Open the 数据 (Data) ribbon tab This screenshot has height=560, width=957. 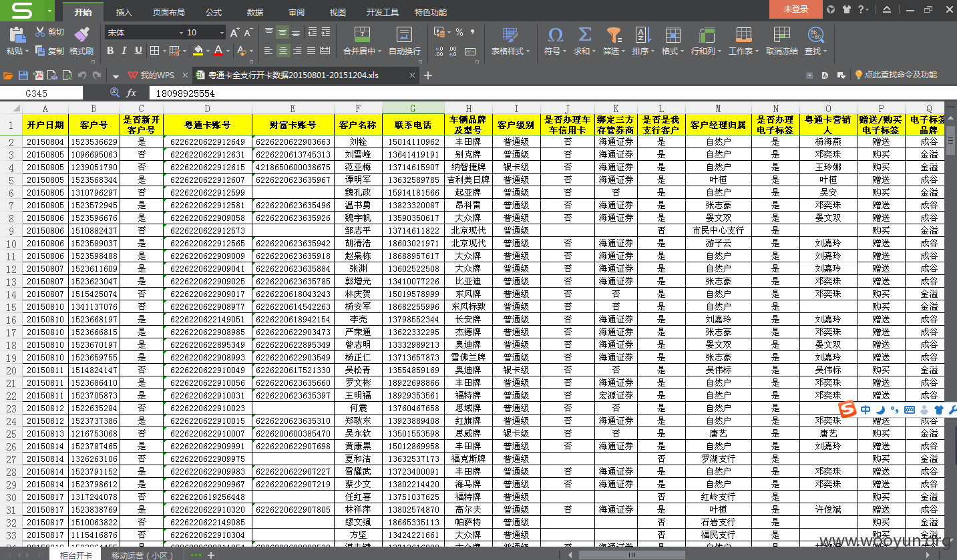[254, 12]
